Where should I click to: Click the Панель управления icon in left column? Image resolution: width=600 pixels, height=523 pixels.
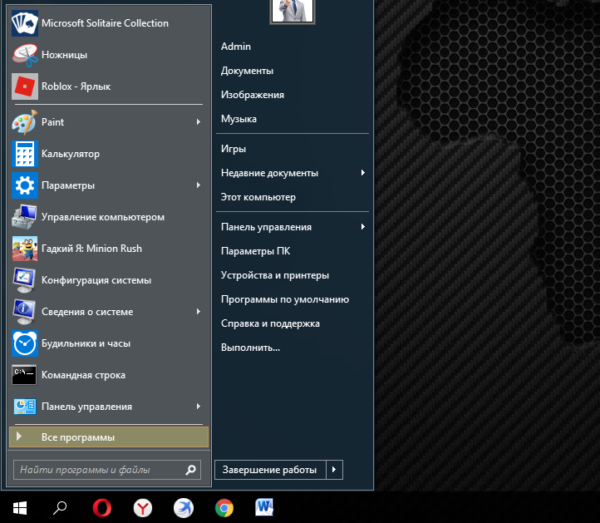point(25,406)
